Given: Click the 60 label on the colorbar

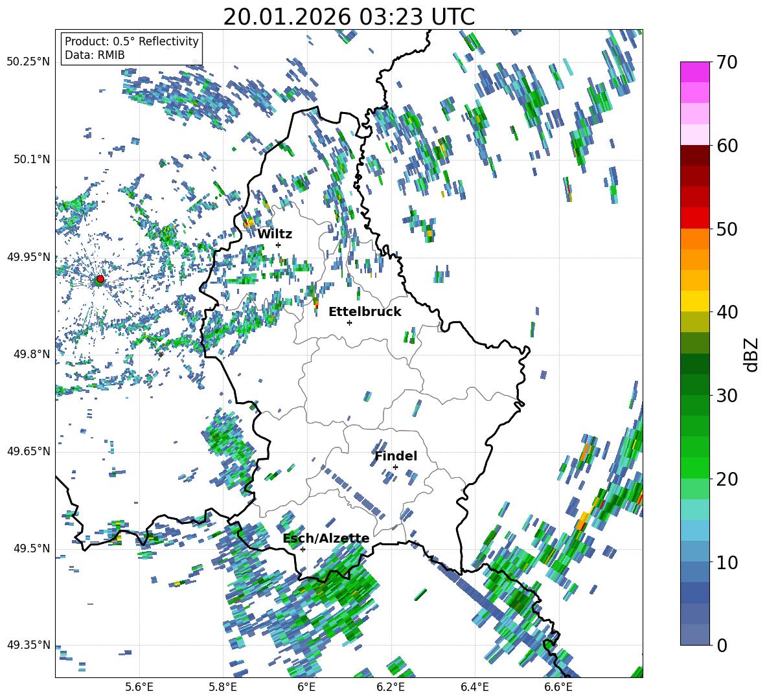Looking at the screenshot, I should click(x=727, y=146).
